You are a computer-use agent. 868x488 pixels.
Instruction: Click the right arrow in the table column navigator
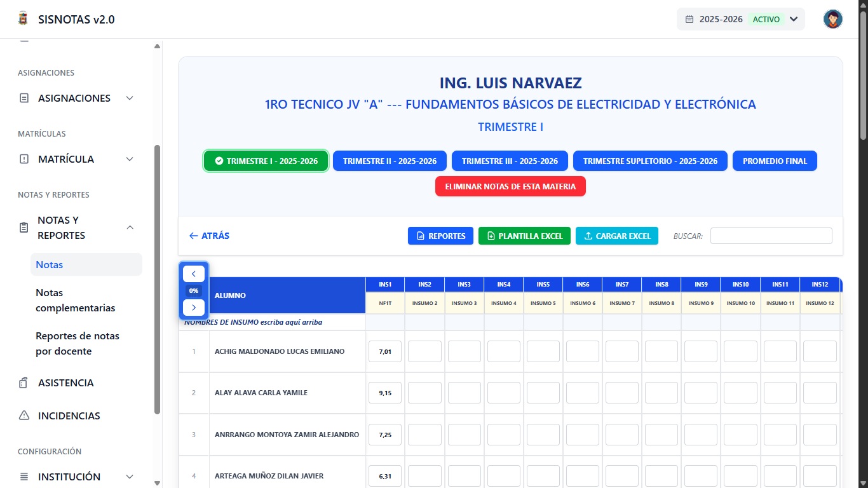click(x=194, y=308)
